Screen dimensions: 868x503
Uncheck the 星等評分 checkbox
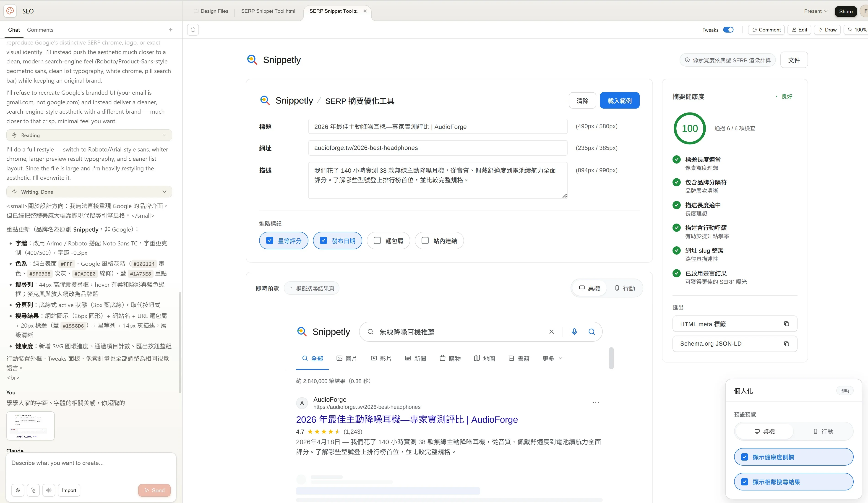tap(270, 241)
